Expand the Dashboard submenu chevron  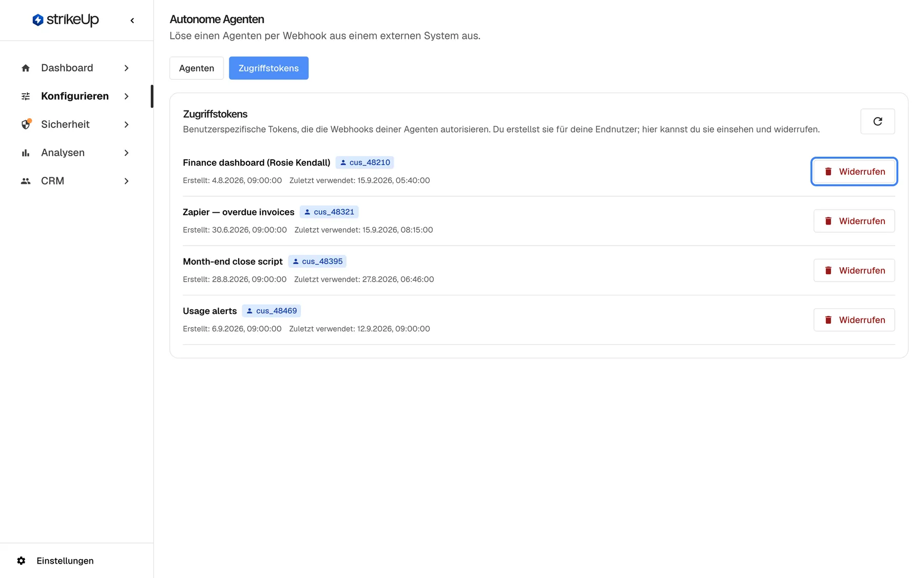click(x=126, y=68)
